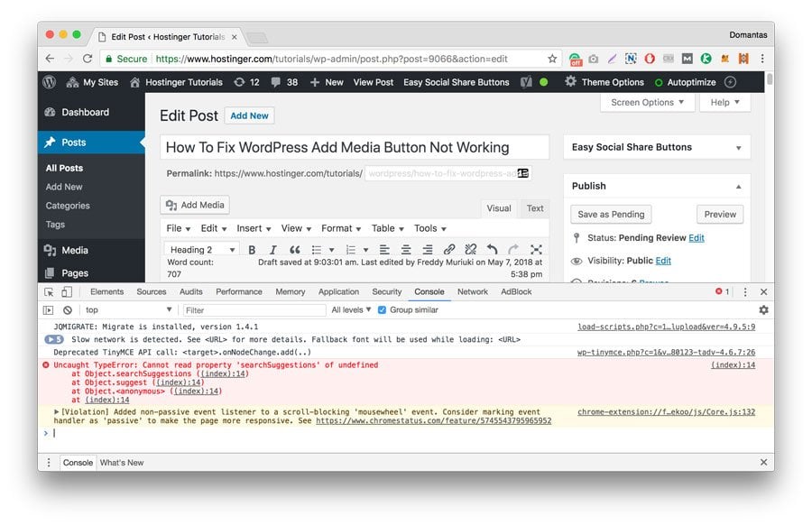Toggle the bulleted list formatting
Screen dimensions: 812x525
click(318, 248)
